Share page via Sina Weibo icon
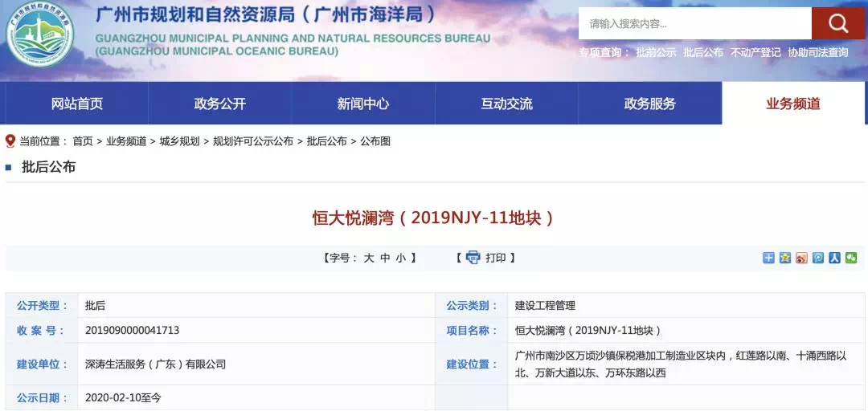 pyautogui.click(x=801, y=258)
